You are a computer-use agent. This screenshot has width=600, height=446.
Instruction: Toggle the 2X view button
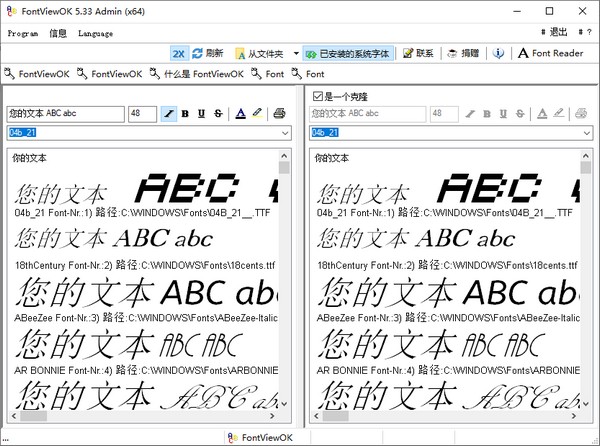coord(178,53)
